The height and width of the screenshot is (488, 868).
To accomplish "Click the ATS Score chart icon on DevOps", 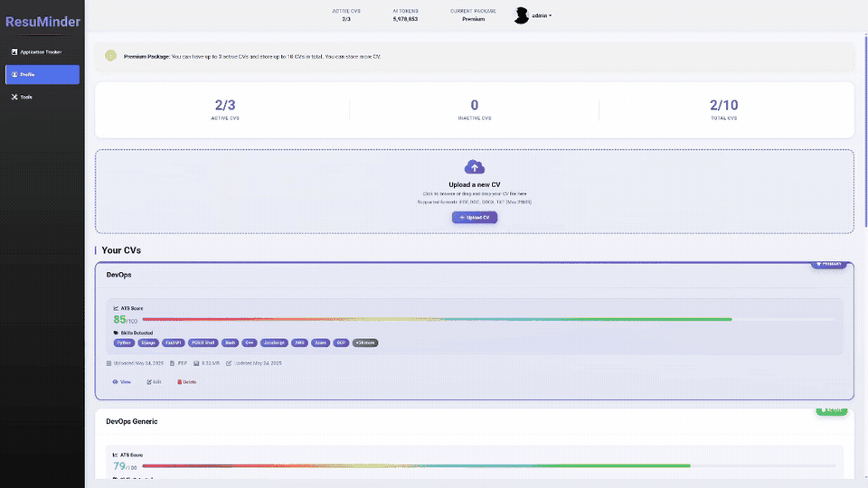I will 116,308.
